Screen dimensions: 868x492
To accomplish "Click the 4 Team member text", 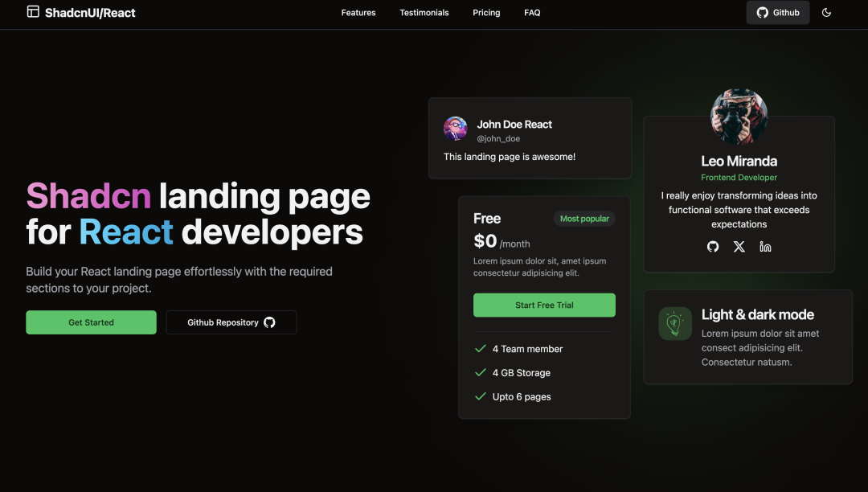I will [527, 349].
